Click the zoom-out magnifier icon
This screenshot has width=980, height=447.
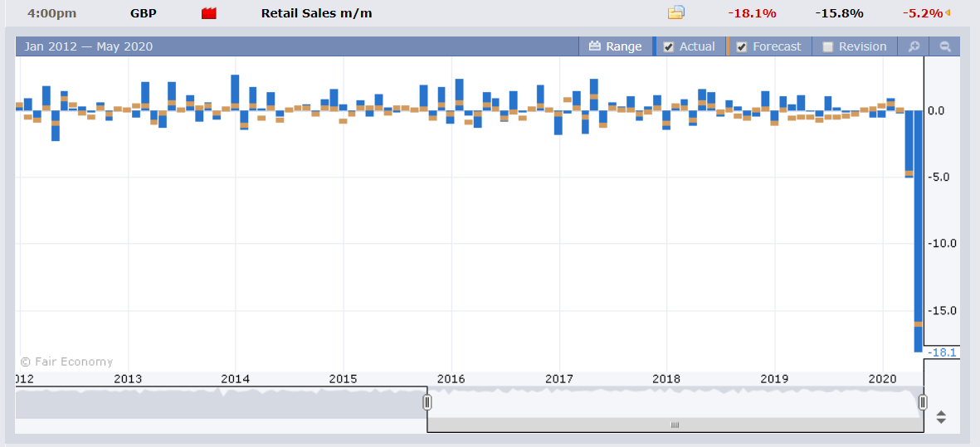(945, 46)
